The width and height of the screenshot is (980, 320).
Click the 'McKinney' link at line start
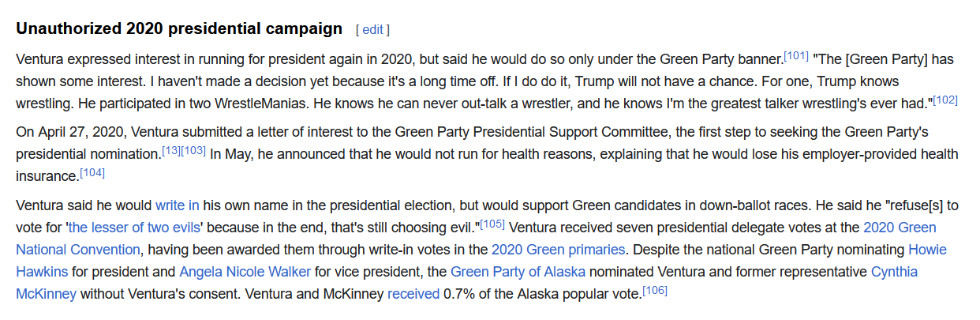tap(46, 294)
